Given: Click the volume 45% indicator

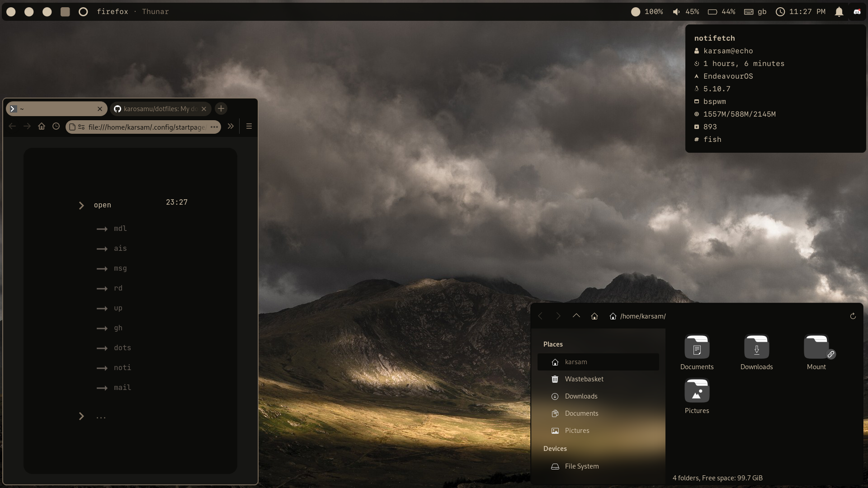Looking at the screenshot, I should 685,12.
